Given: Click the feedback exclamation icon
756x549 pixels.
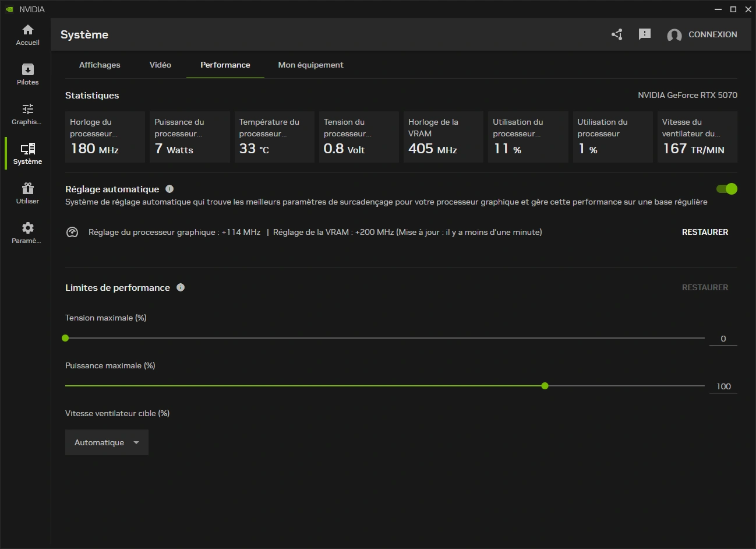Looking at the screenshot, I should (645, 34).
